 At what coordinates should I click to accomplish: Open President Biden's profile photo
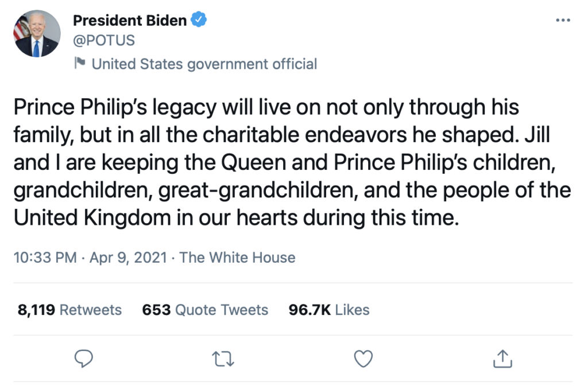click(37, 34)
